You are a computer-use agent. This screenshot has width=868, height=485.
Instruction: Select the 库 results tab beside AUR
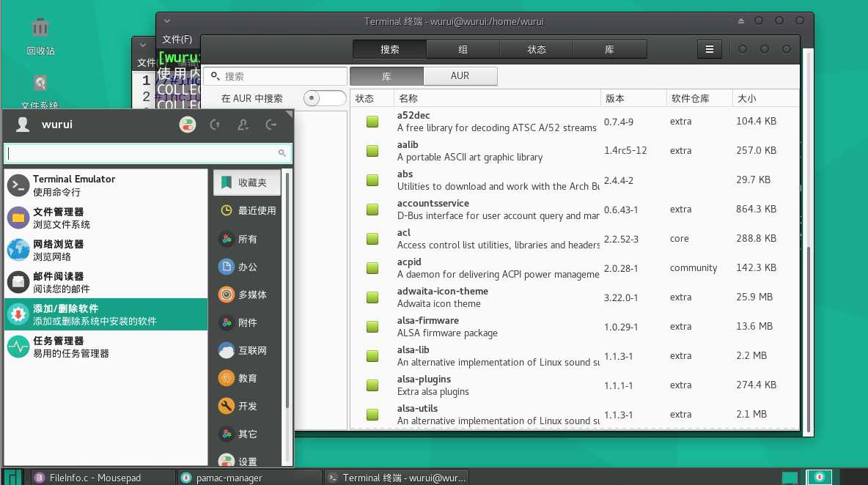pyautogui.click(x=386, y=75)
